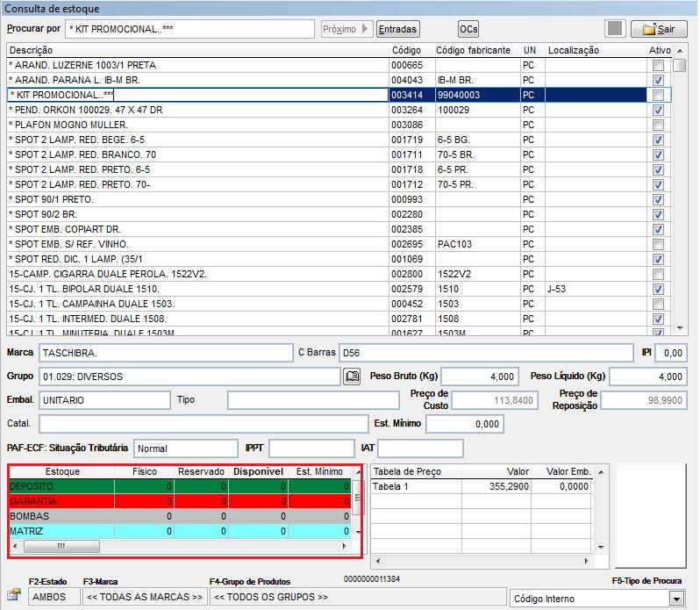Click the IPPT input field
Image resolution: width=700 pixels, height=610 pixels.
tap(311, 449)
